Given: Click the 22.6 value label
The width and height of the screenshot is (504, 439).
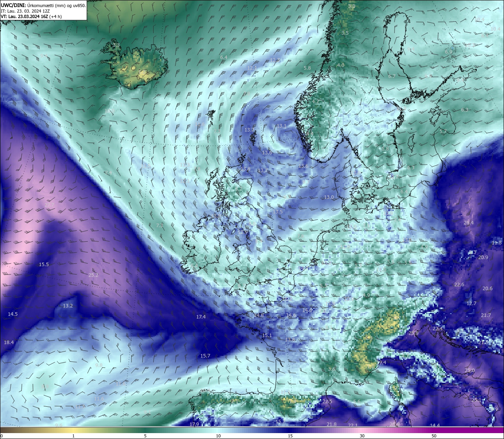Looking at the screenshot, I should point(459,284).
